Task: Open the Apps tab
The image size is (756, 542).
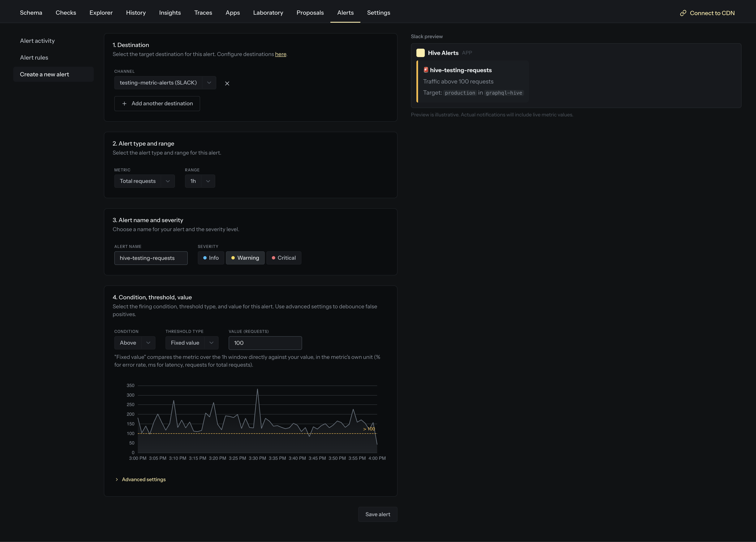Action: tap(233, 13)
